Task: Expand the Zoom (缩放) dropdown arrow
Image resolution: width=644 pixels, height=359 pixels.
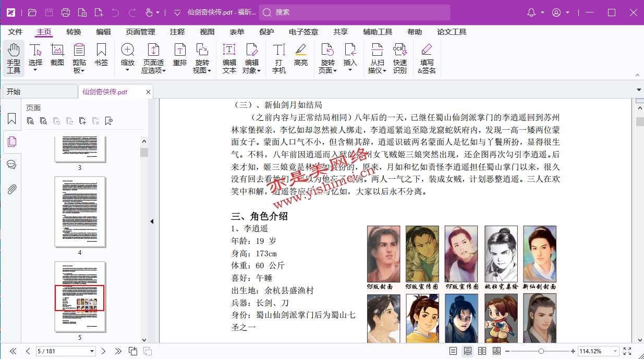Action: click(x=128, y=70)
